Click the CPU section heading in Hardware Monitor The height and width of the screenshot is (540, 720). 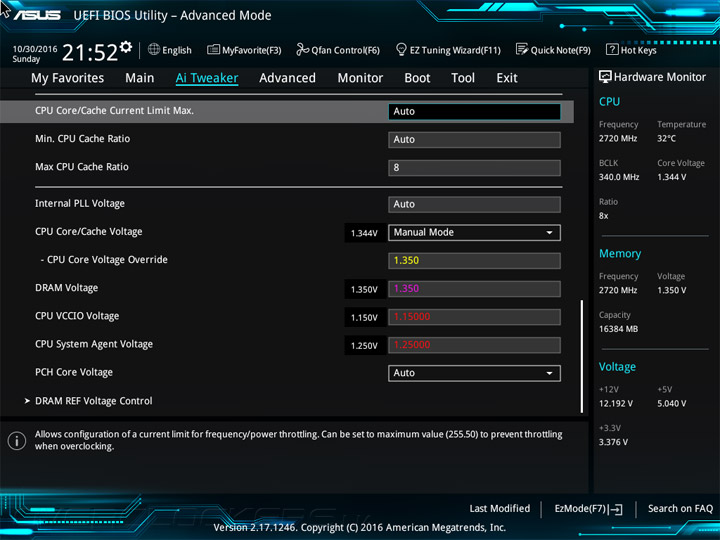[609, 101]
